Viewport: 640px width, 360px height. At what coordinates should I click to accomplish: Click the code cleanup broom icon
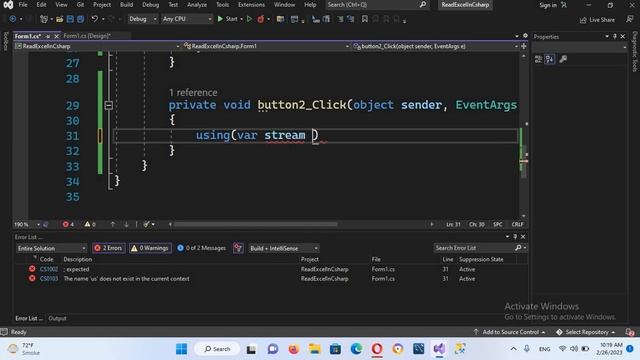(x=146, y=224)
